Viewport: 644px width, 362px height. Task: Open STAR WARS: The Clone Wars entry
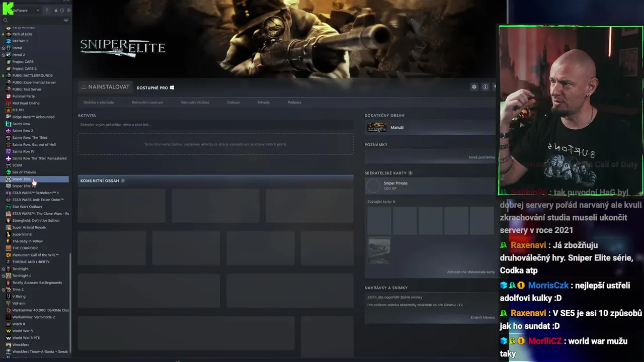(40, 213)
